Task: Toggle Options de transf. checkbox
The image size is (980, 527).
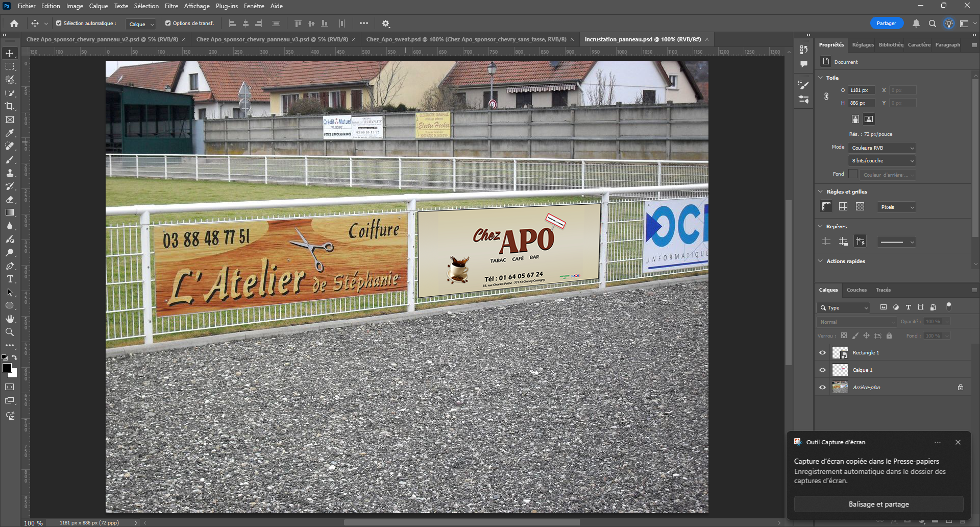Action: (168, 23)
